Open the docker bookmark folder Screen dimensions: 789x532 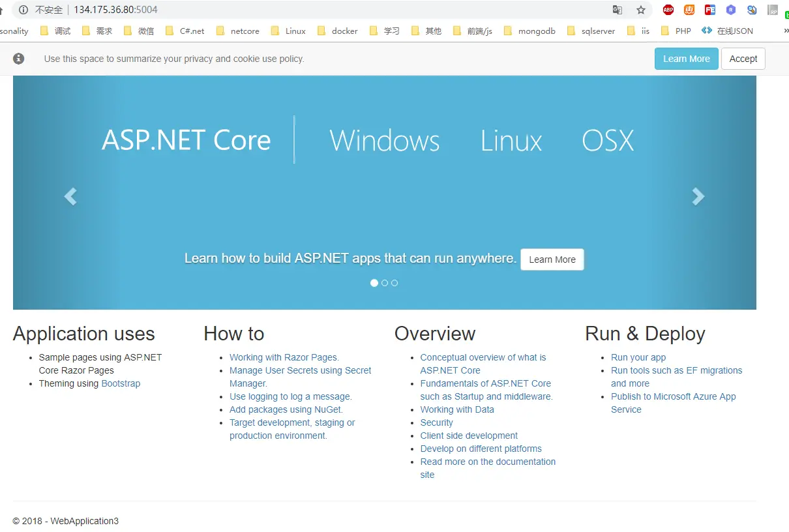[x=337, y=31]
